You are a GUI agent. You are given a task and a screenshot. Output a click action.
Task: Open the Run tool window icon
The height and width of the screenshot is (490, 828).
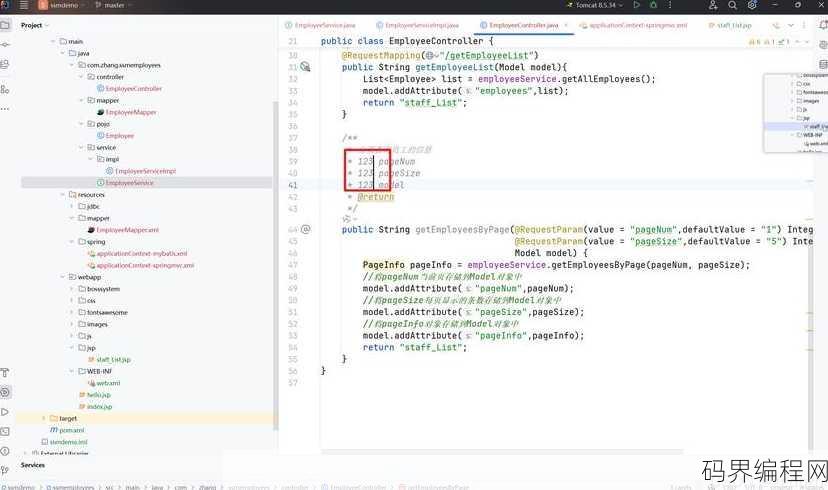5,411
